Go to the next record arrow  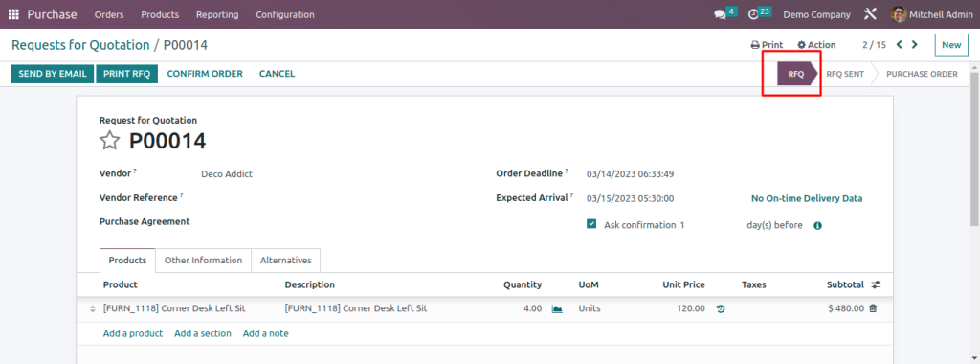[x=915, y=44]
